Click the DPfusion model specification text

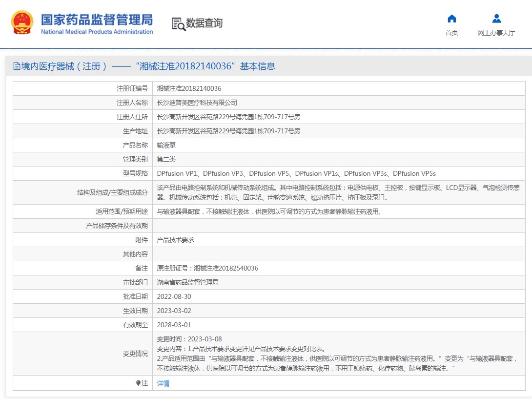[x=296, y=173]
